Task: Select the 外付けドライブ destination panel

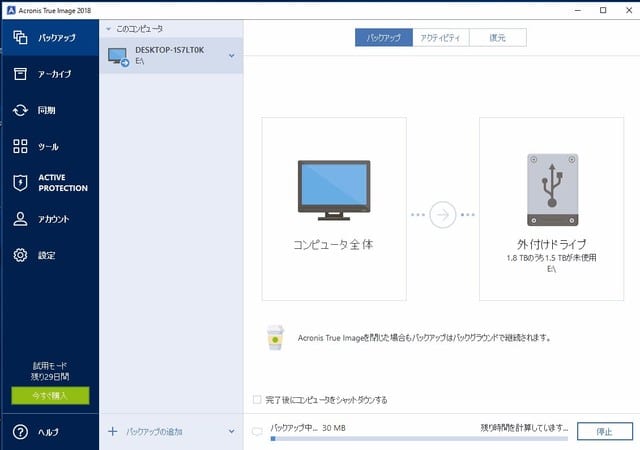Action: (552, 208)
